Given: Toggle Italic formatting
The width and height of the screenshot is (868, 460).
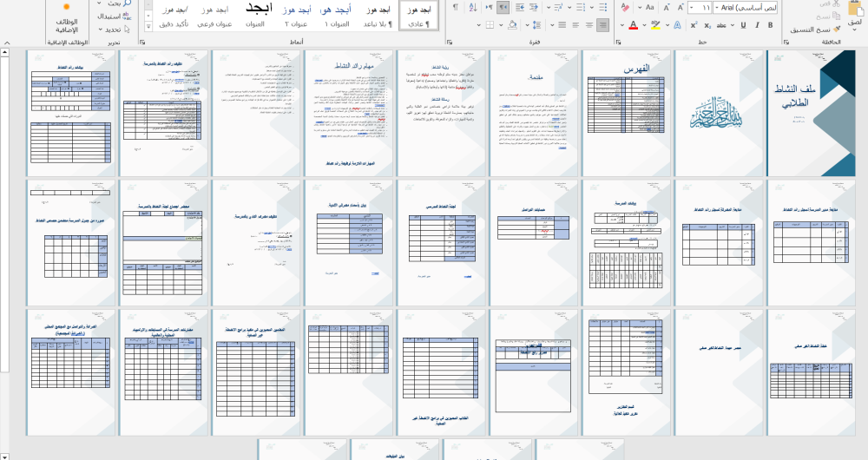Looking at the screenshot, I should (756, 25).
